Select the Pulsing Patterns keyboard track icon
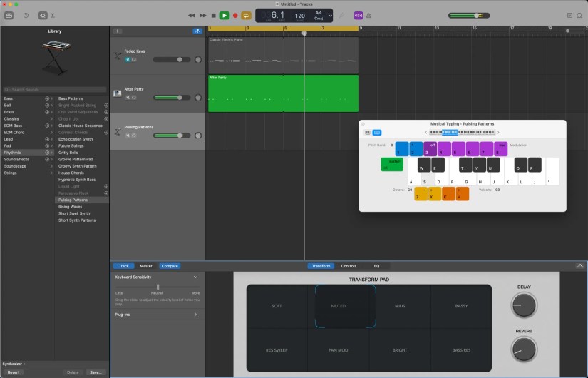This screenshot has width=588, height=378. click(118, 131)
